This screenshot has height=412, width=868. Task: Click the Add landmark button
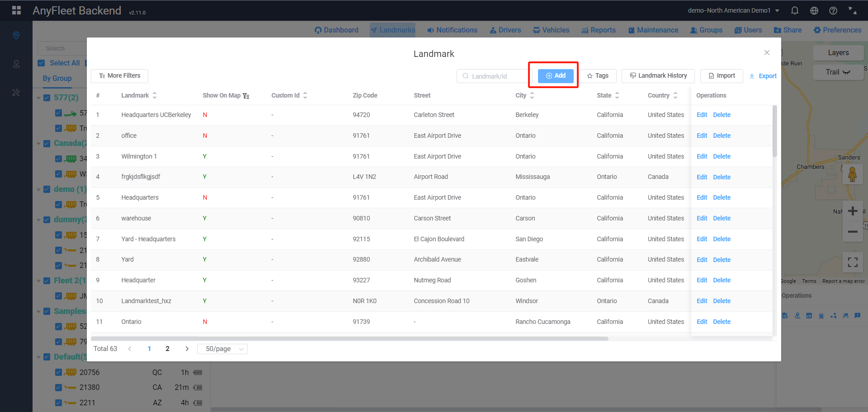[x=556, y=76]
